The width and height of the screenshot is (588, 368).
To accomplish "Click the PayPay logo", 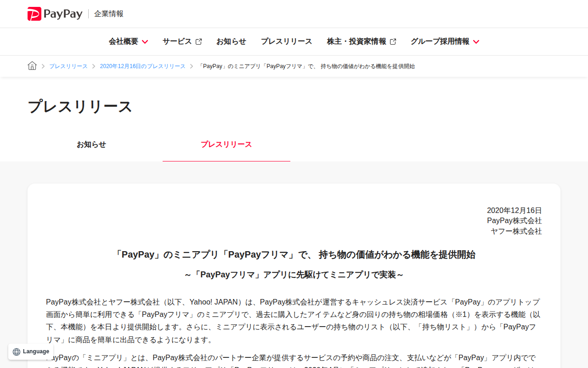I will (55, 14).
